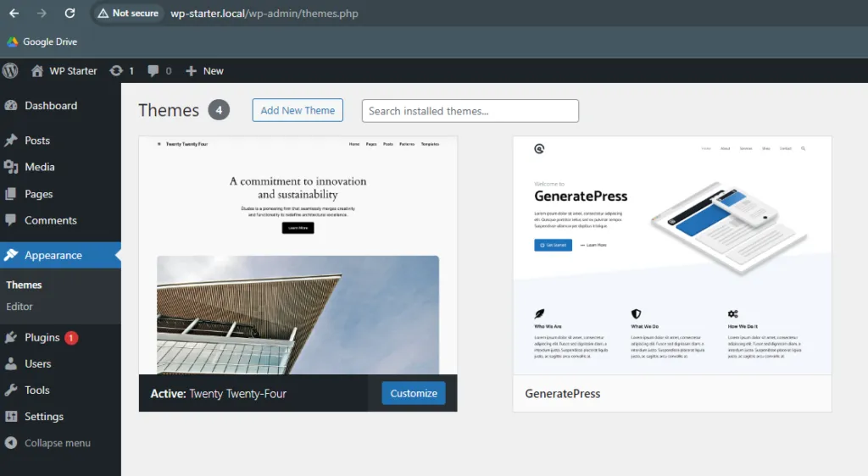Open the Posts menu
This screenshot has width=868, height=476.
(x=37, y=141)
